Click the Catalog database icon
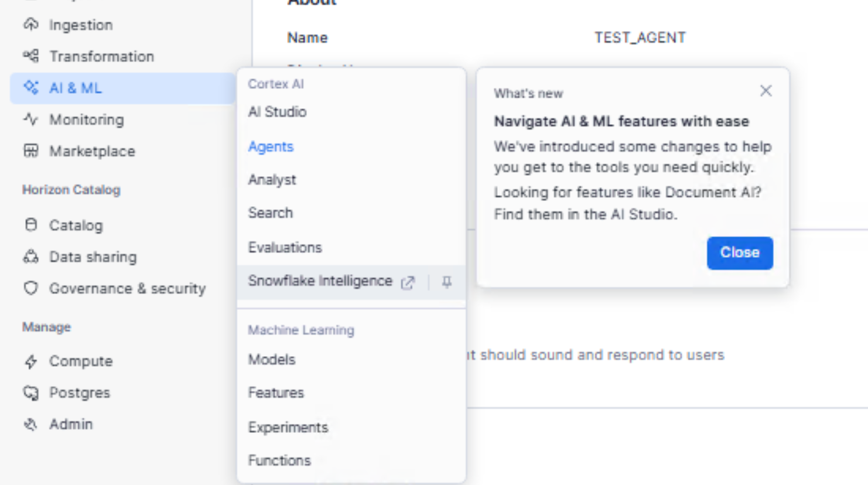 pos(31,225)
